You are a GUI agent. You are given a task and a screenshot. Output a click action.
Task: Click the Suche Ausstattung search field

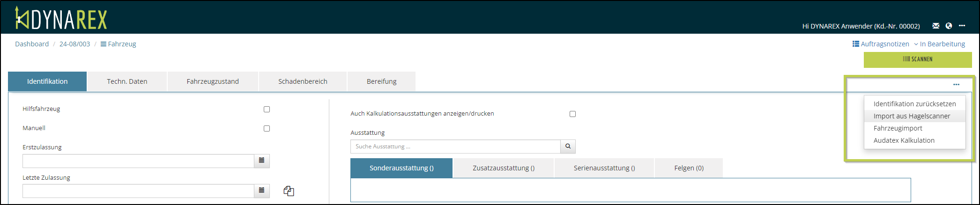click(455, 146)
